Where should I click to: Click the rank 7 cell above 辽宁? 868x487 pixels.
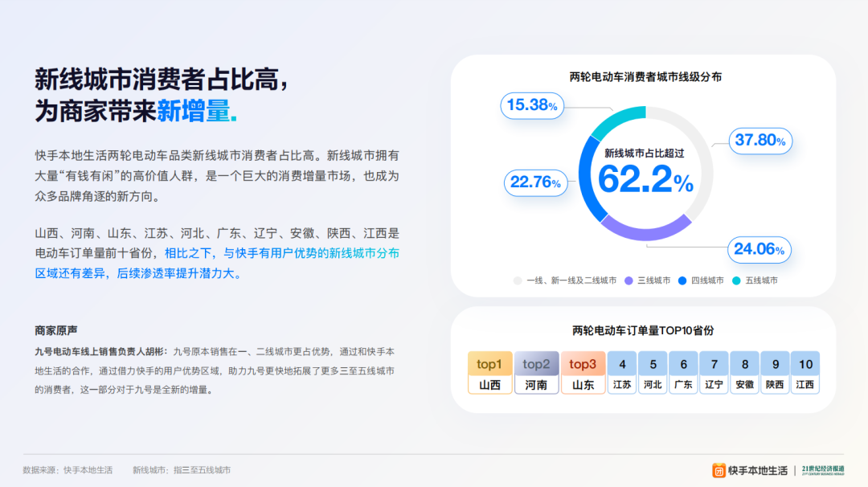[714, 364]
